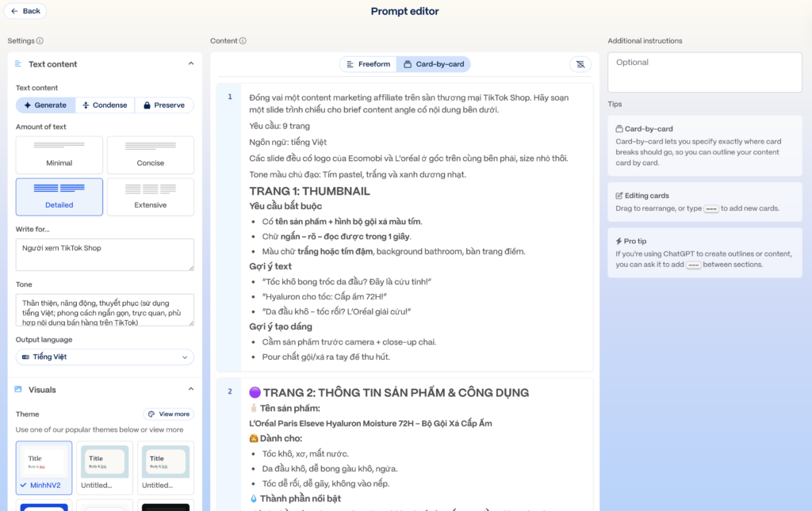Click the Write for input field
Image resolution: width=812 pixels, height=511 pixels.
pyautogui.click(x=105, y=254)
